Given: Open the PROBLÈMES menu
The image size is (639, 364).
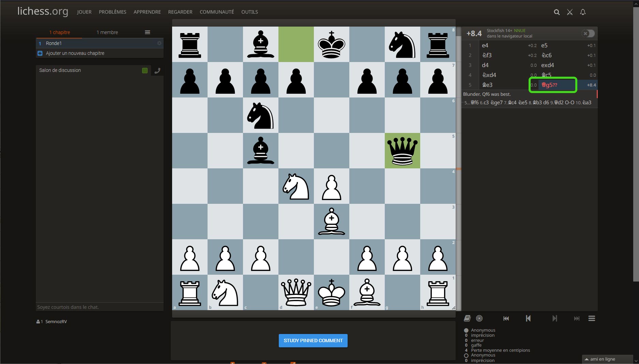Looking at the screenshot, I should pyautogui.click(x=112, y=12).
